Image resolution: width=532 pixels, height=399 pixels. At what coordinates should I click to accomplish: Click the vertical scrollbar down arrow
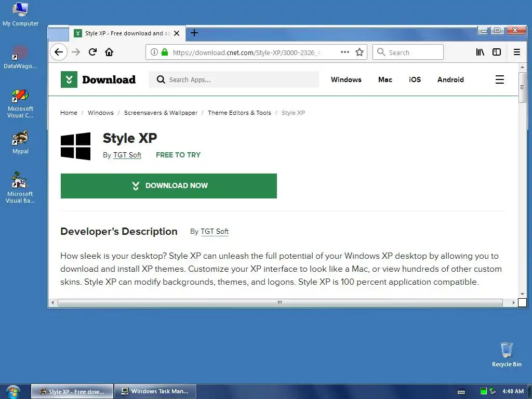click(522, 294)
